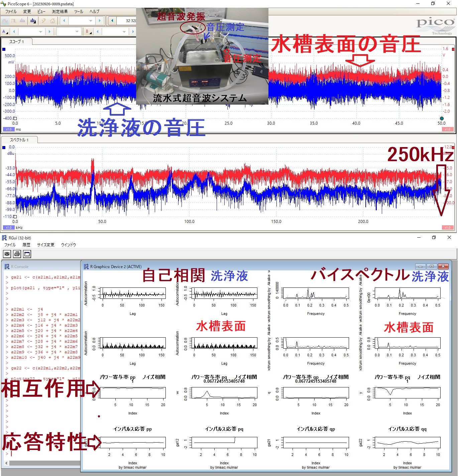Viewport: 458px width, 476px height.
Task: Click the home icon in PicoScope toolbar
Action: [x=52, y=21]
